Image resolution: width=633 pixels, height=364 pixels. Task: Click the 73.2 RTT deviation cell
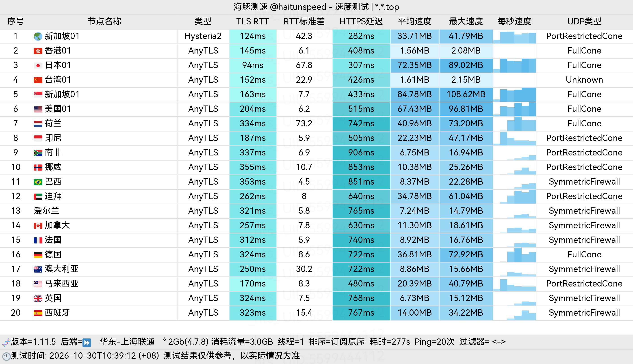pos(304,123)
